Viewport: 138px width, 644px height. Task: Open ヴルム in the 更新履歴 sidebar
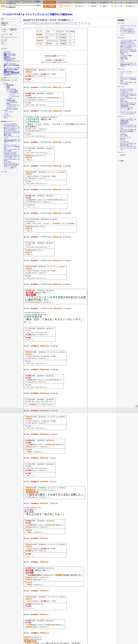[122, 35]
